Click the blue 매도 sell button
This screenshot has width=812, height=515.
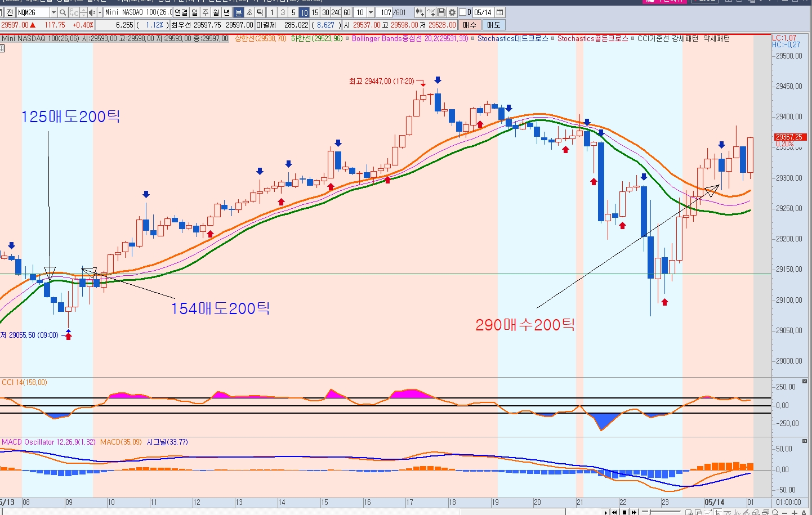(494, 25)
